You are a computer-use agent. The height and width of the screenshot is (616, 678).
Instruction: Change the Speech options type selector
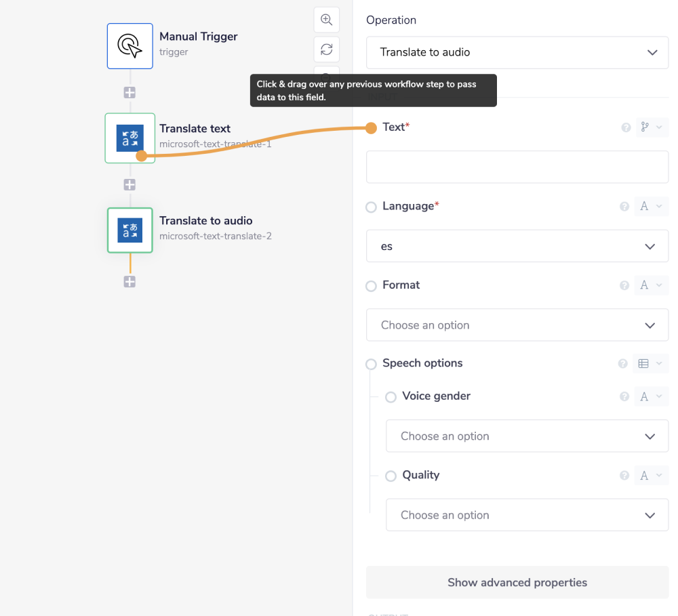tap(650, 364)
